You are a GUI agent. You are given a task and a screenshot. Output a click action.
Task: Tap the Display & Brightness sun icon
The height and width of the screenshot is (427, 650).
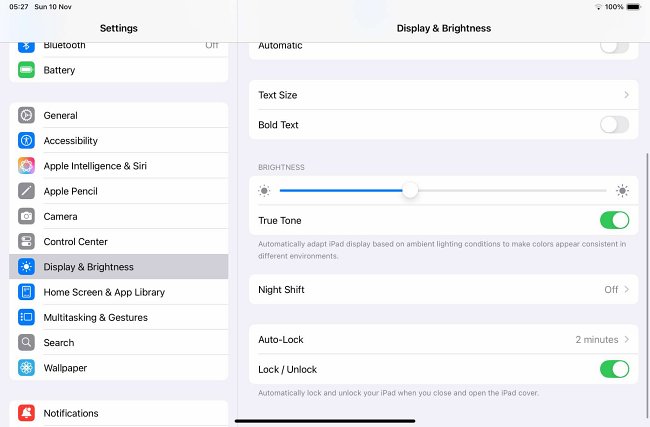(x=26, y=267)
